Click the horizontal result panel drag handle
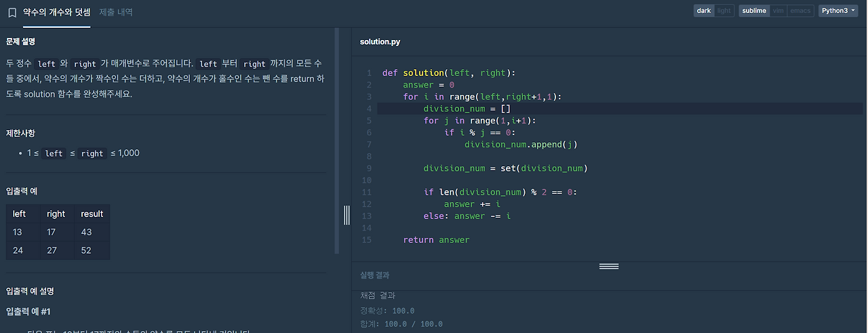The width and height of the screenshot is (868, 333). (609, 267)
